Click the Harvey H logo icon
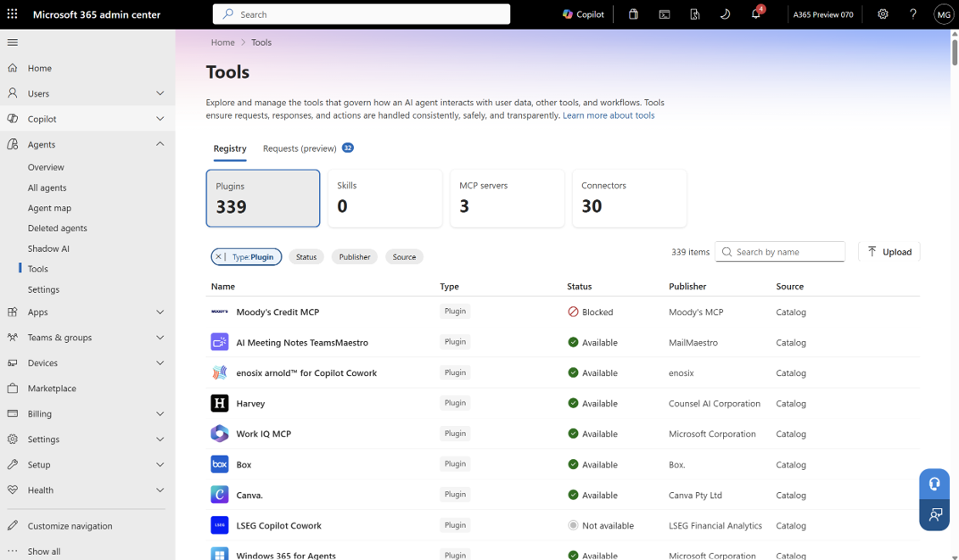This screenshot has height=560, width=959. pyautogui.click(x=220, y=403)
